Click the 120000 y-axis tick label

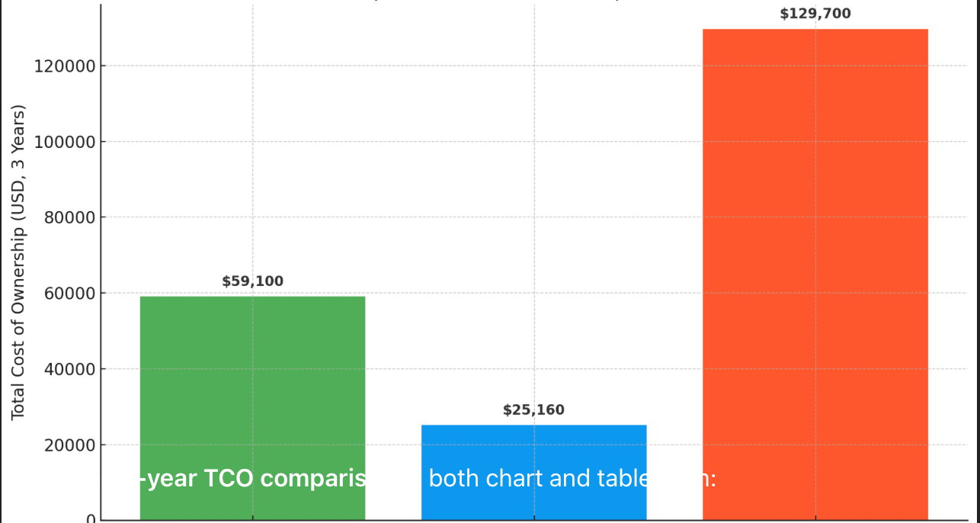64,66
